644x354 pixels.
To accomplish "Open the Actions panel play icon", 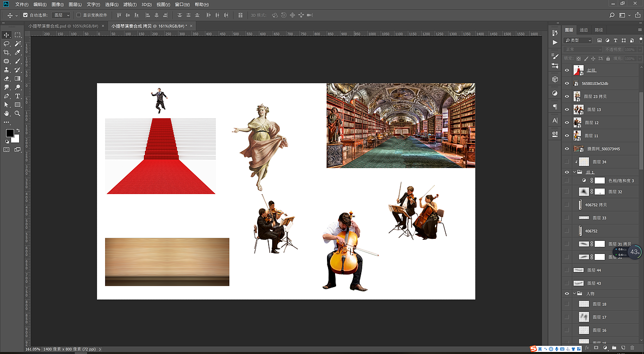I will (x=555, y=43).
